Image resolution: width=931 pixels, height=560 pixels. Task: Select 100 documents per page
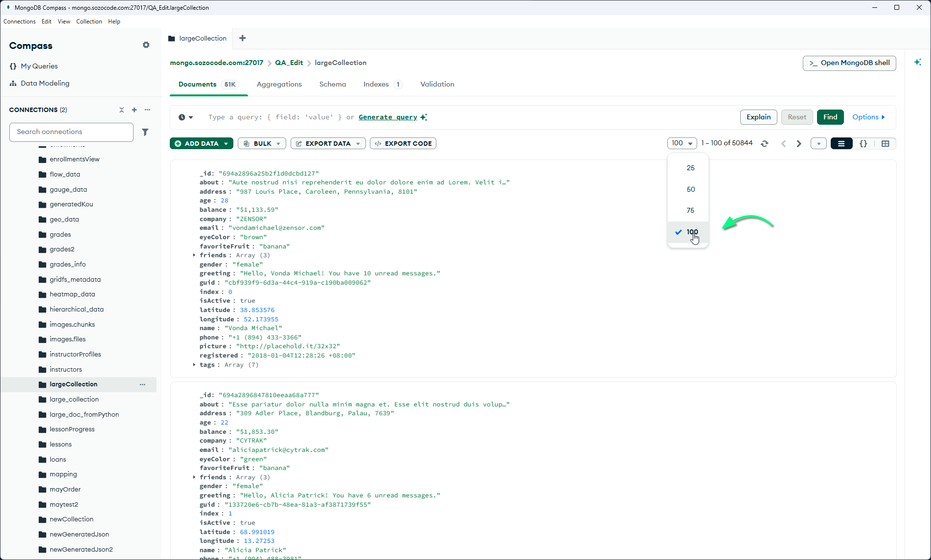[x=688, y=232]
